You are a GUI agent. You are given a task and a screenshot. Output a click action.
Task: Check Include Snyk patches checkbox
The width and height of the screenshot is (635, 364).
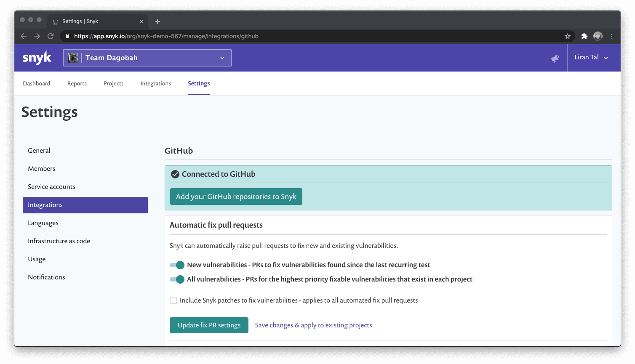click(x=173, y=300)
